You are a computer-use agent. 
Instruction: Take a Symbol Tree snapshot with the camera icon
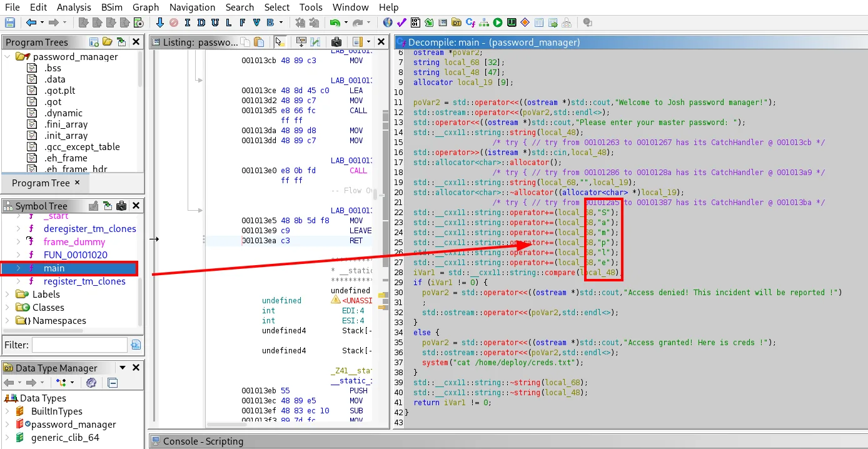pyautogui.click(x=121, y=206)
